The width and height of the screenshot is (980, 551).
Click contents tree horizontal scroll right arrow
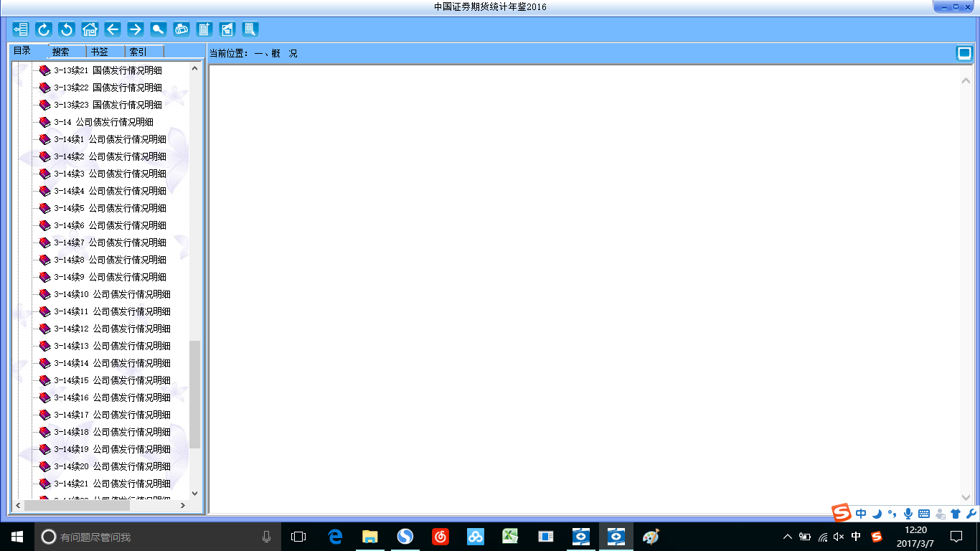click(x=183, y=505)
